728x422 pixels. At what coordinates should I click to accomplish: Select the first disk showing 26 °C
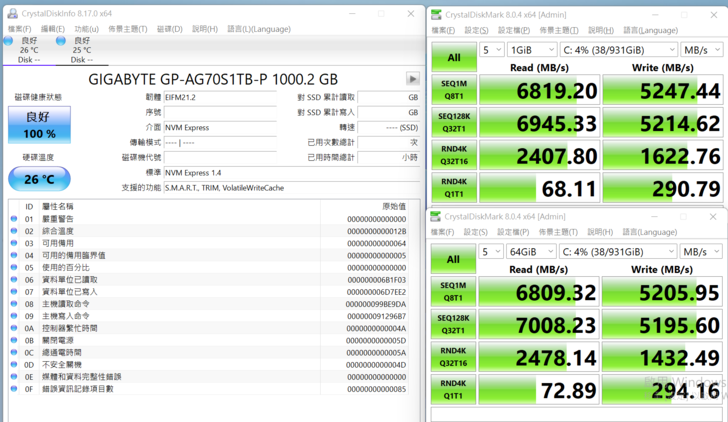pos(28,49)
